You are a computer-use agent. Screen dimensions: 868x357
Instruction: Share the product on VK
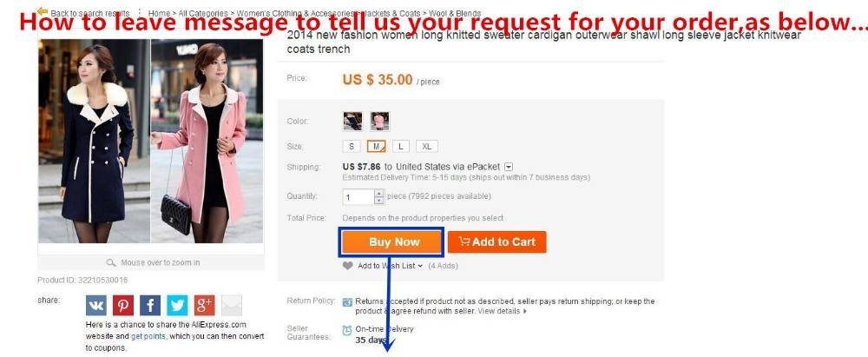click(x=96, y=305)
